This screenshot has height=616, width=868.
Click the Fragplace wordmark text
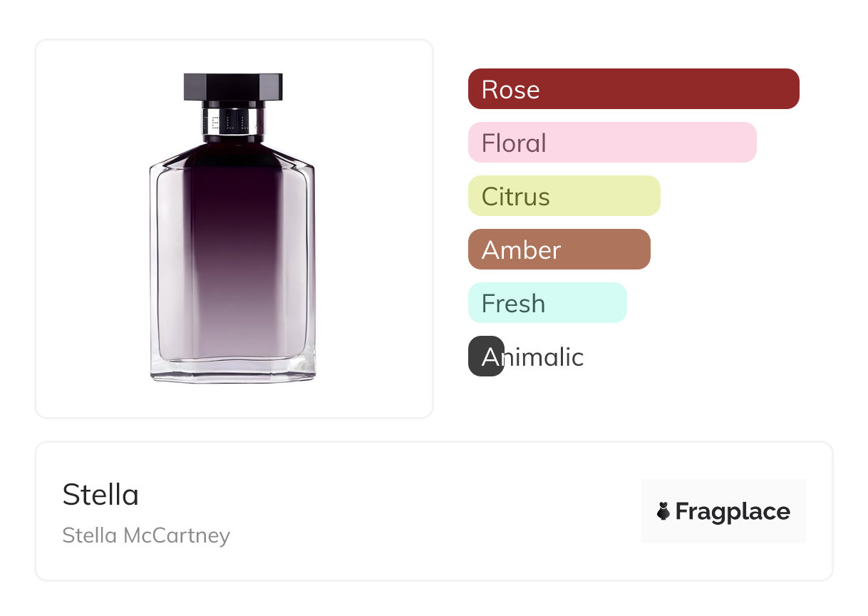tap(733, 511)
